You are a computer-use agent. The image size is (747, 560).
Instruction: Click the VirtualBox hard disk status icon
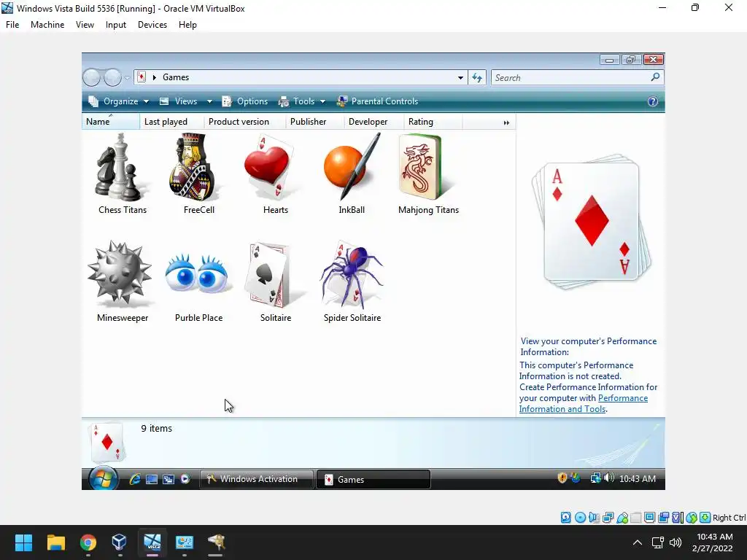[x=566, y=518]
